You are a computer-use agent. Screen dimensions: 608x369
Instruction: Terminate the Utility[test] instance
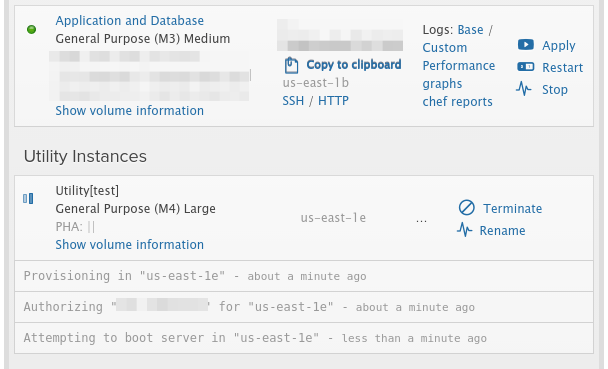pos(513,209)
